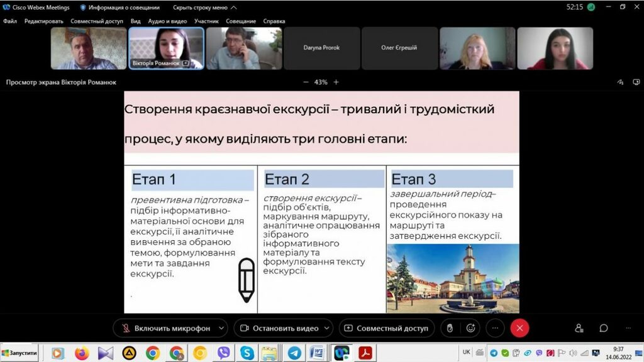Screen dimensions: 644x362
Task: Toggle the gesture recognition hand icon
Action: tap(449, 328)
